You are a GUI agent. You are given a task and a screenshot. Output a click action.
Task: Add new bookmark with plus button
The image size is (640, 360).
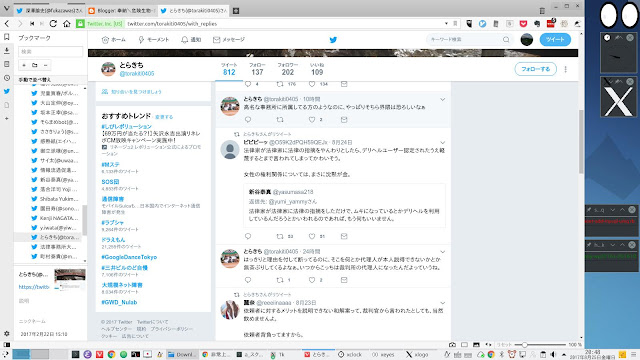(24, 65)
